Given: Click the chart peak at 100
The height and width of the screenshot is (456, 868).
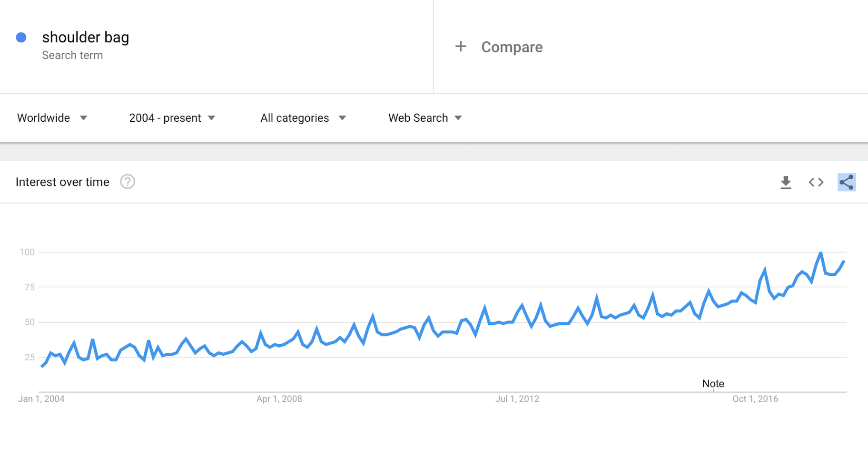Looking at the screenshot, I should pos(821,252).
